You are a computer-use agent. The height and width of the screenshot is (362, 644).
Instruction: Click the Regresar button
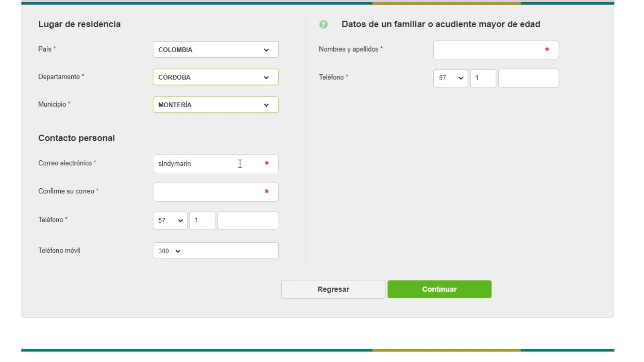pyautogui.click(x=333, y=289)
